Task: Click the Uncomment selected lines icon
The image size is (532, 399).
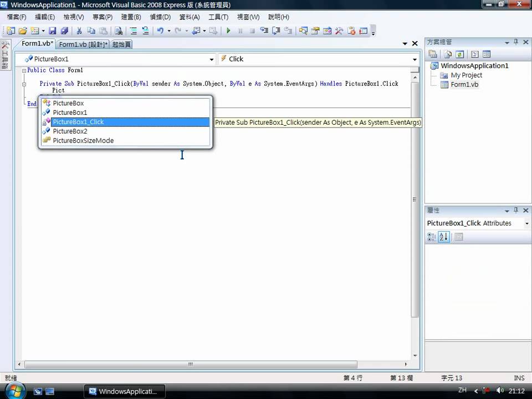Action: (x=146, y=31)
